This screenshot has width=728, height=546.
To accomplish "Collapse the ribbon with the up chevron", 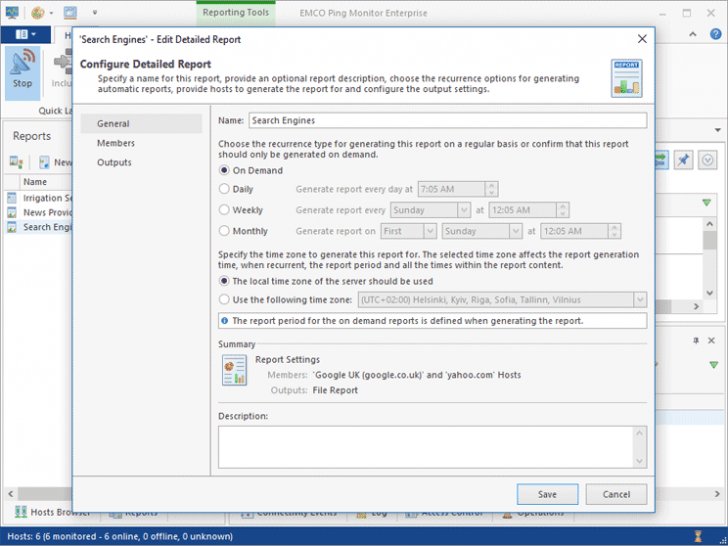I will point(692,34).
